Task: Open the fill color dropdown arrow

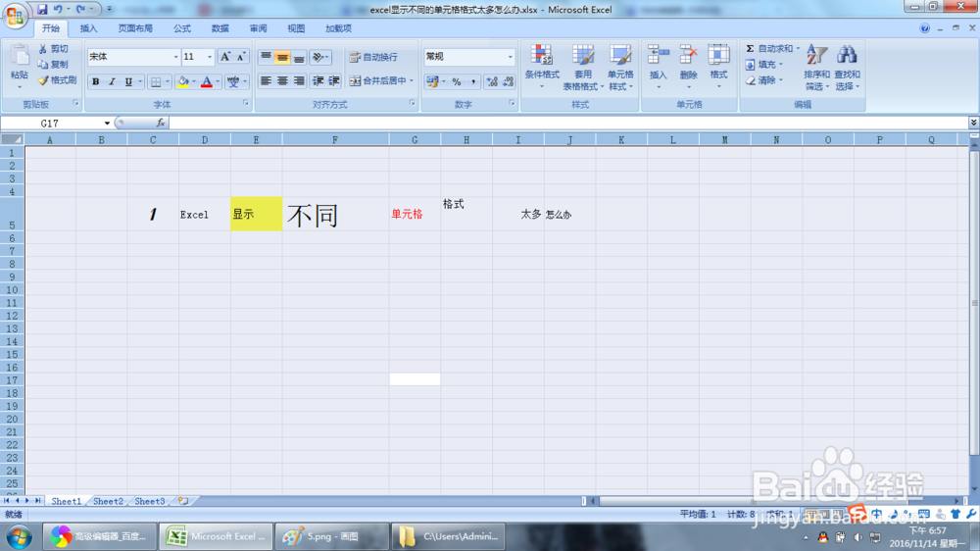Action: 194,81
